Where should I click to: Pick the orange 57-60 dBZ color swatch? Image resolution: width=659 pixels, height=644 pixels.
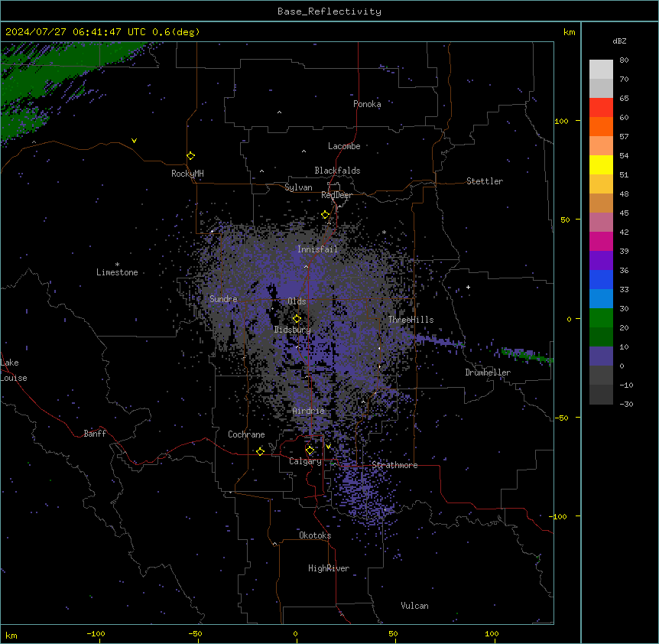pyautogui.click(x=601, y=126)
